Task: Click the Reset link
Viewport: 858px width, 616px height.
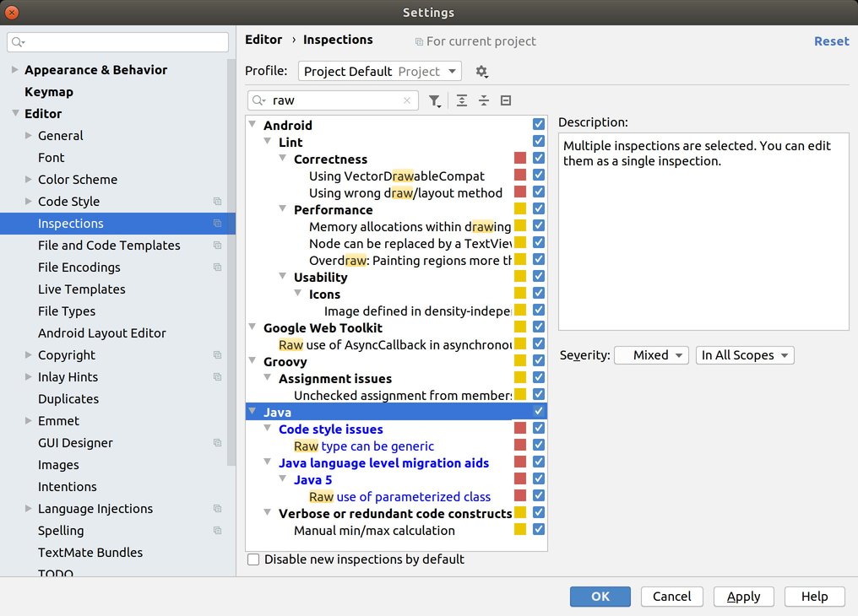Action: point(831,41)
